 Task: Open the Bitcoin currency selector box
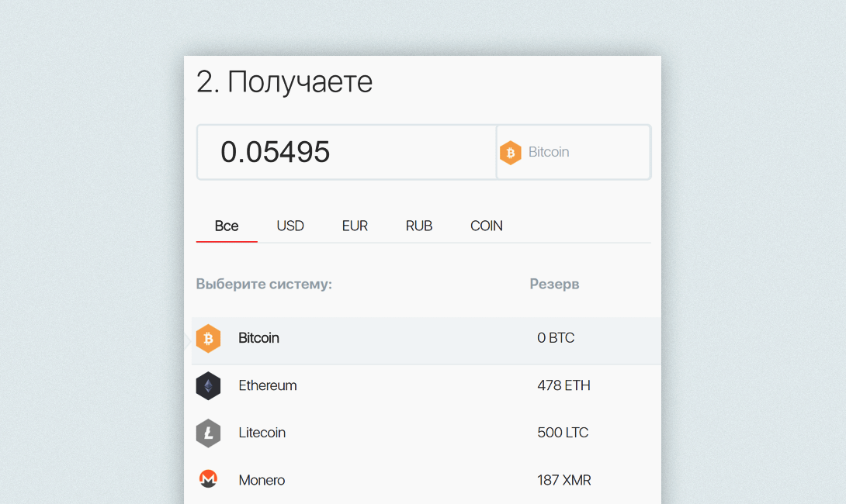(x=574, y=152)
